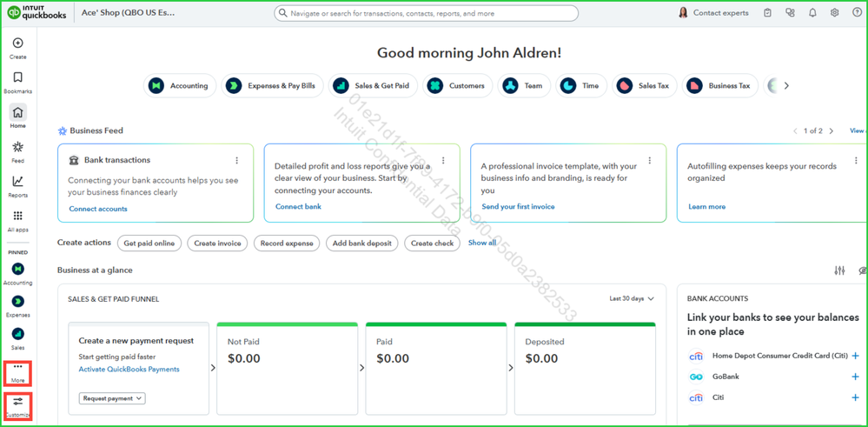868x427 pixels.
Task: Open the Request payment dropdown
Action: 112,398
